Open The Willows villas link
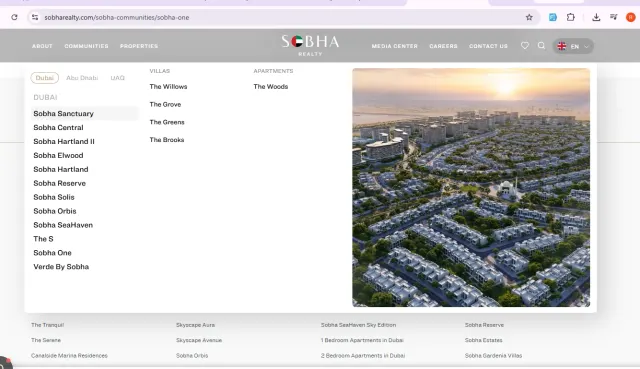Screen dimensions: 640x369 tap(168, 87)
